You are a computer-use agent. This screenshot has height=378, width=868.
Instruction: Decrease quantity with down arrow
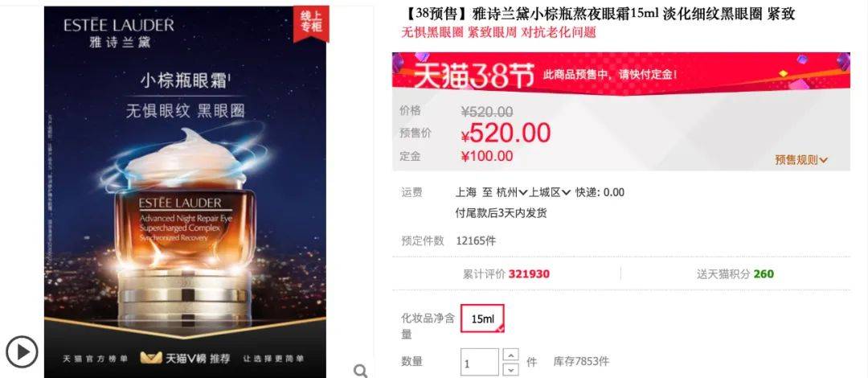(512, 369)
